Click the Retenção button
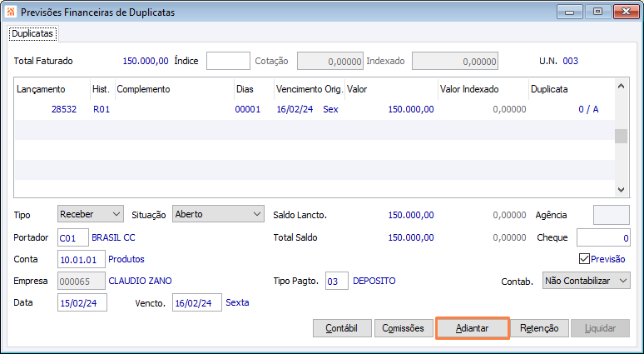Image resolution: width=644 pixels, height=354 pixels. [538, 328]
